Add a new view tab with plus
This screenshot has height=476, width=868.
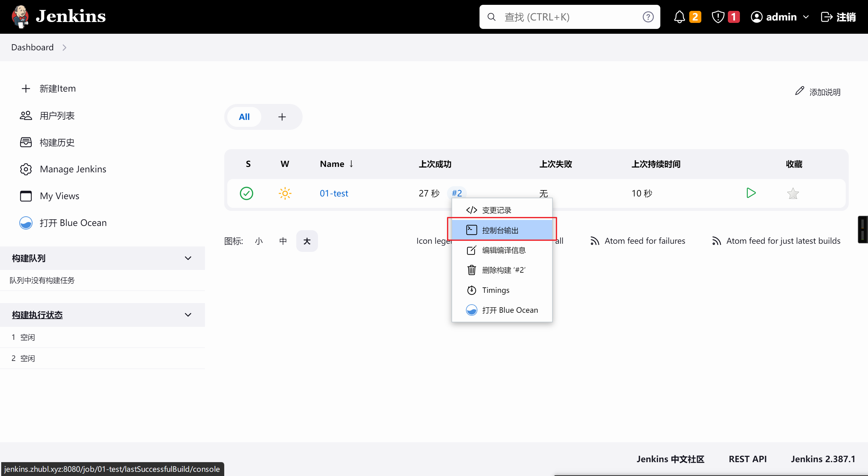[282, 117]
